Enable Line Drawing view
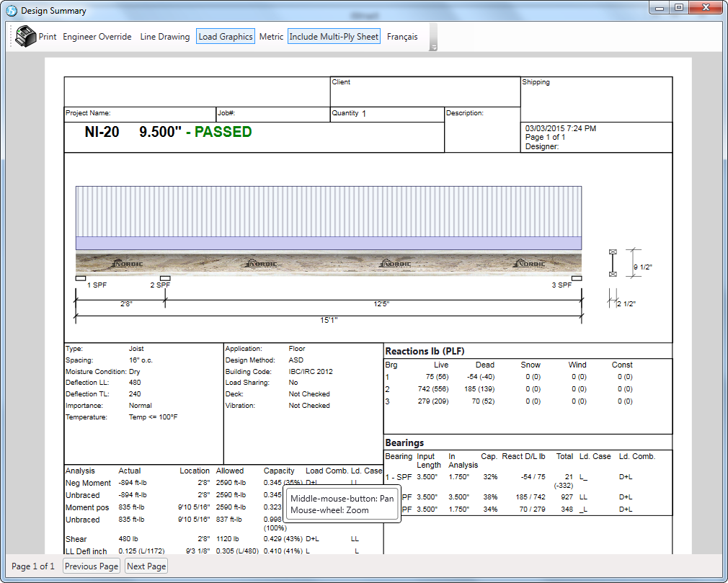 [x=165, y=37]
